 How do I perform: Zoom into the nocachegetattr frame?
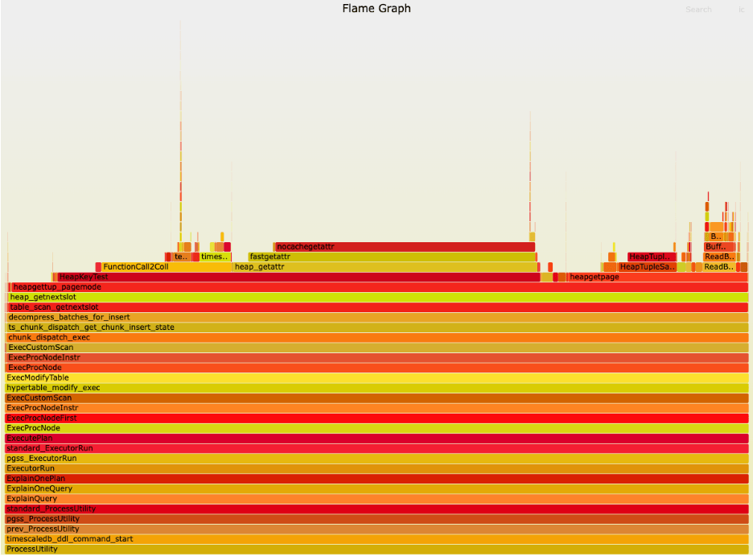[x=404, y=246]
